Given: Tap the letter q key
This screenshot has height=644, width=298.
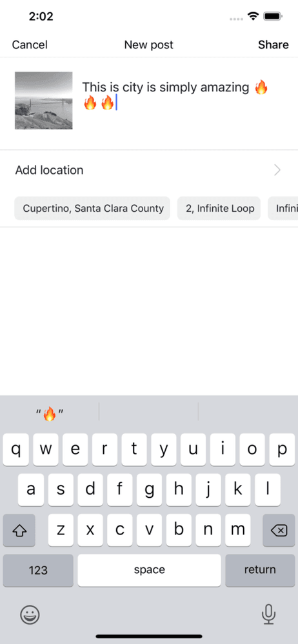Looking at the screenshot, I should 16,450.
